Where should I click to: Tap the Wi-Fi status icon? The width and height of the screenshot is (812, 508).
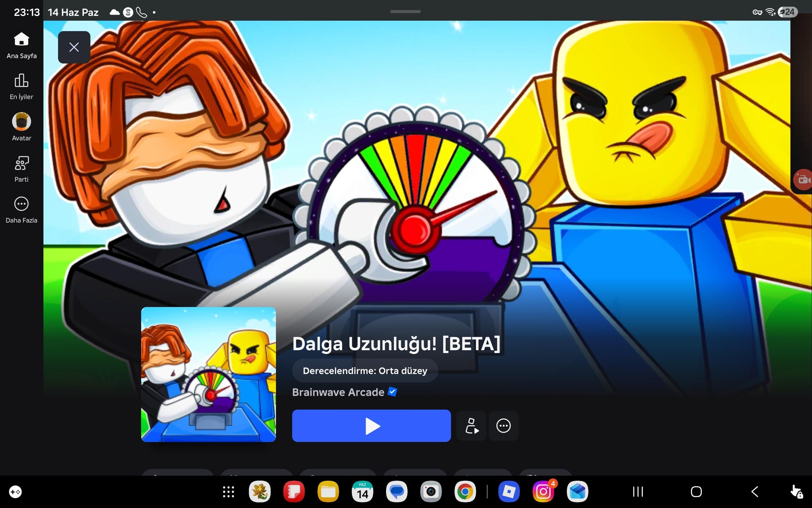[770, 12]
